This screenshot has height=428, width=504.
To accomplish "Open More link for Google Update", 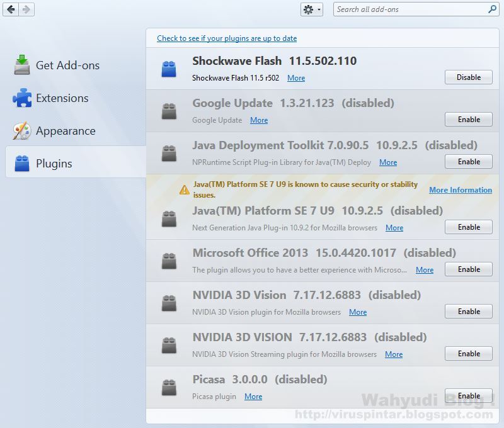I will pyautogui.click(x=259, y=120).
